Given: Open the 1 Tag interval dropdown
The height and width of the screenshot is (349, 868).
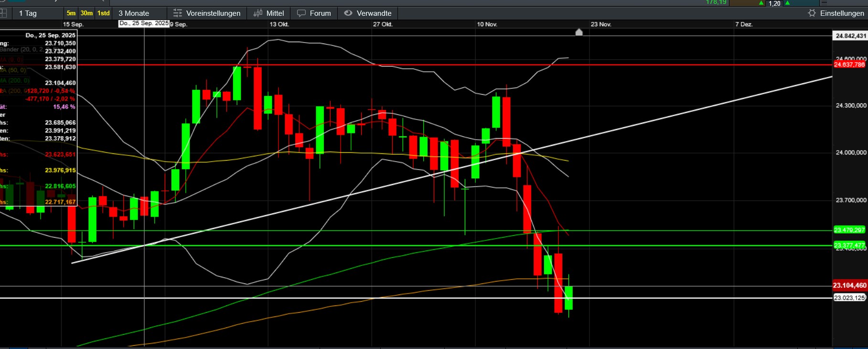Looking at the screenshot, I should (x=38, y=13).
